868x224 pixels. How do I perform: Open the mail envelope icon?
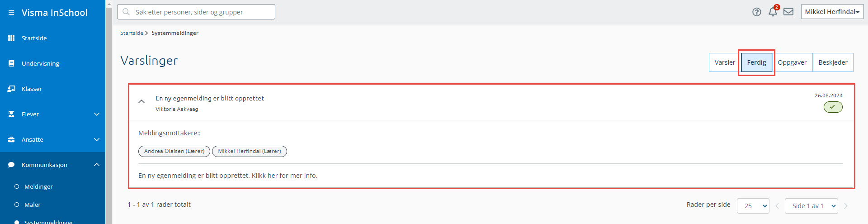pyautogui.click(x=788, y=12)
